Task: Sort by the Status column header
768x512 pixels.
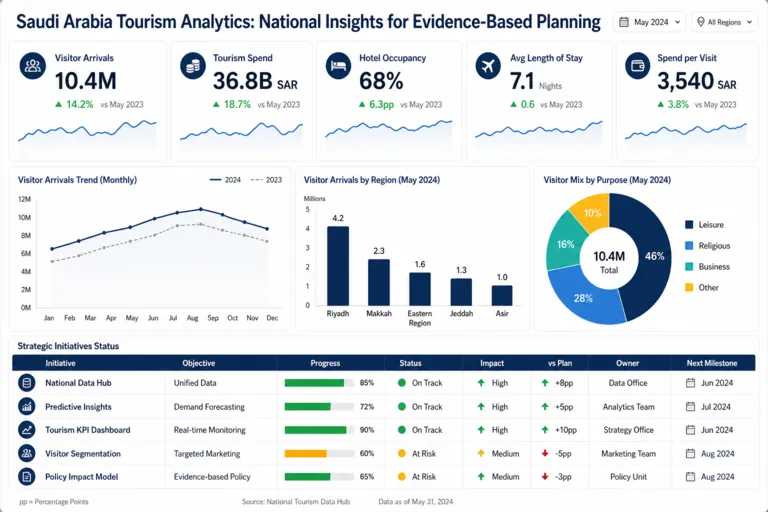Action: [x=410, y=363]
